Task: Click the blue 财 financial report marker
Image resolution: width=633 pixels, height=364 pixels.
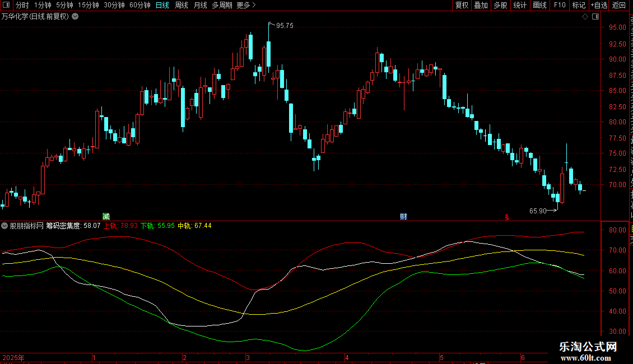Action: [x=403, y=217]
